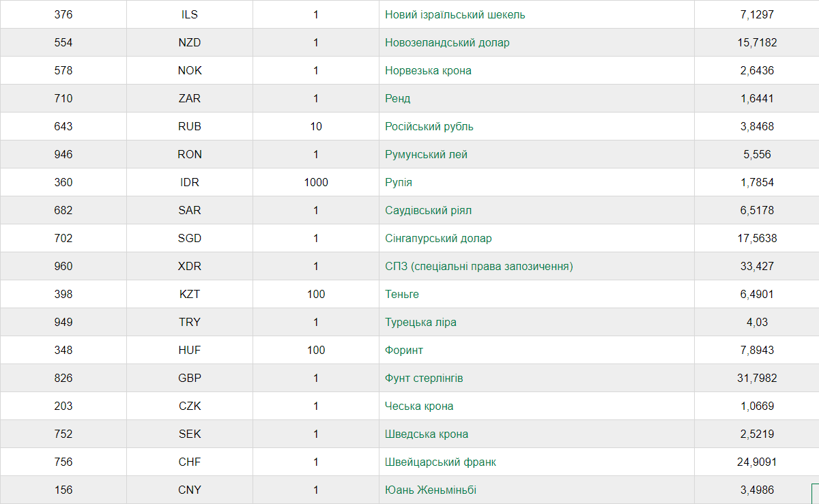Select the Турецька ліра link
The image size is (819, 504).
(420, 322)
